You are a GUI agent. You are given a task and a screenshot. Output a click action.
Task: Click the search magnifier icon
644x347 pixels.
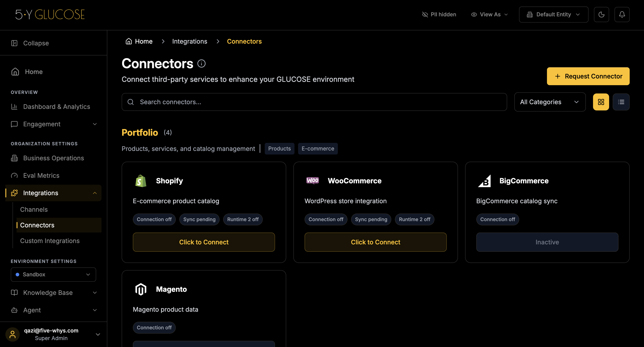pyautogui.click(x=131, y=102)
